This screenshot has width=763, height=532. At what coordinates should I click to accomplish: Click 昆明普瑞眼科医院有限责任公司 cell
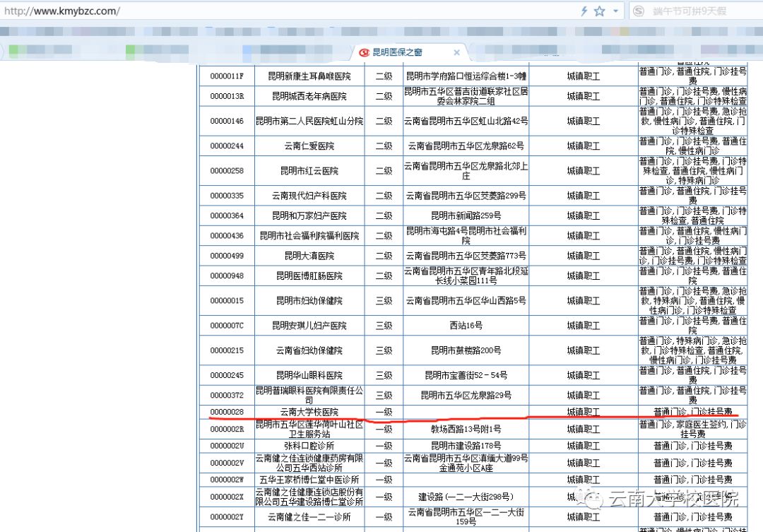click(309, 395)
